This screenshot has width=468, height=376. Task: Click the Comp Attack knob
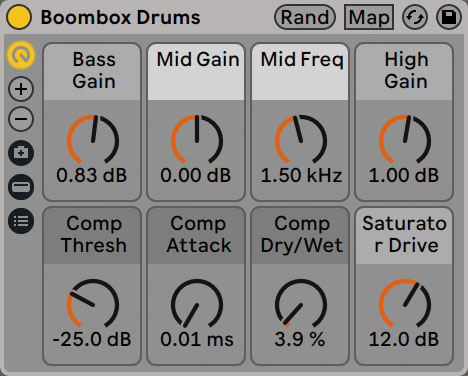click(197, 303)
